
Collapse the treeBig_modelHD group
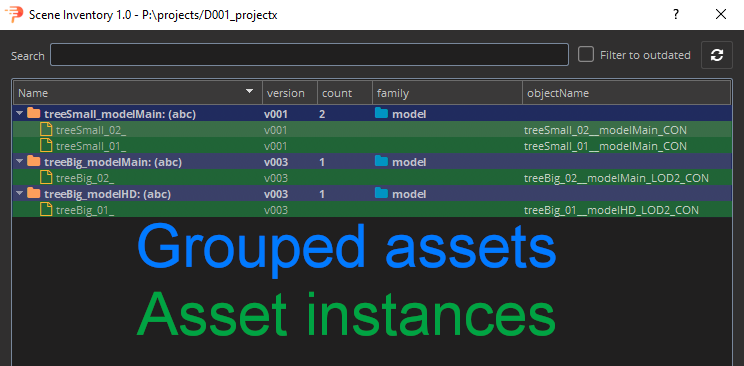click(x=19, y=194)
